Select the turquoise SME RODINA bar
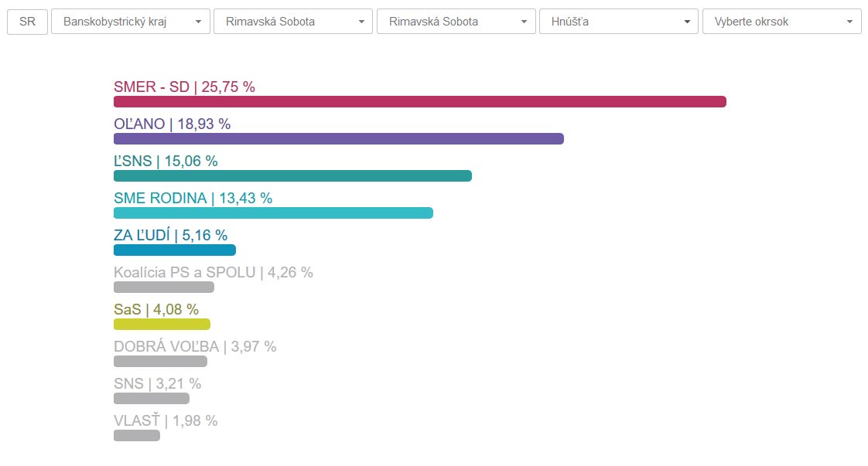The height and width of the screenshot is (466, 868). (x=273, y=213)
